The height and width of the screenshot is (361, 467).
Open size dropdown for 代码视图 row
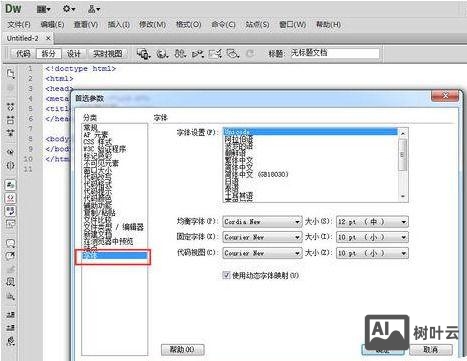[372, 253]
